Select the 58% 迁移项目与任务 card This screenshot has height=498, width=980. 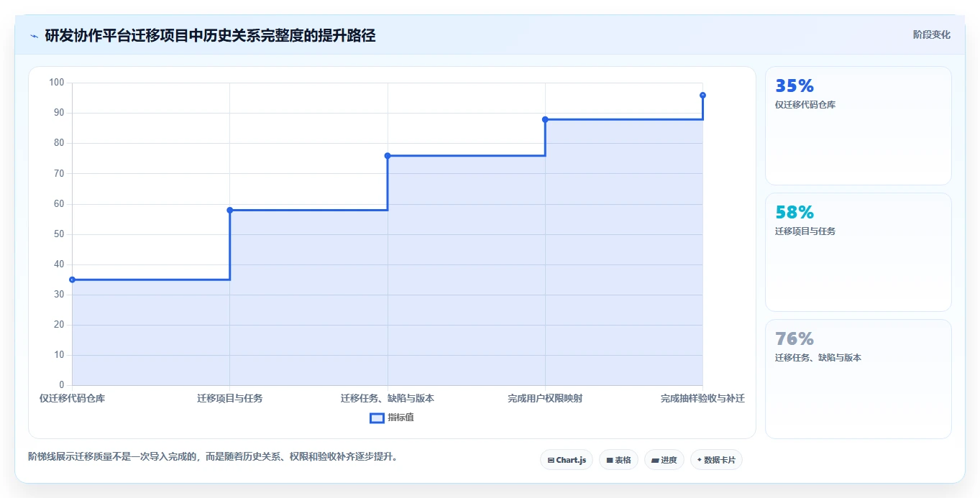(x=858, y=252)
